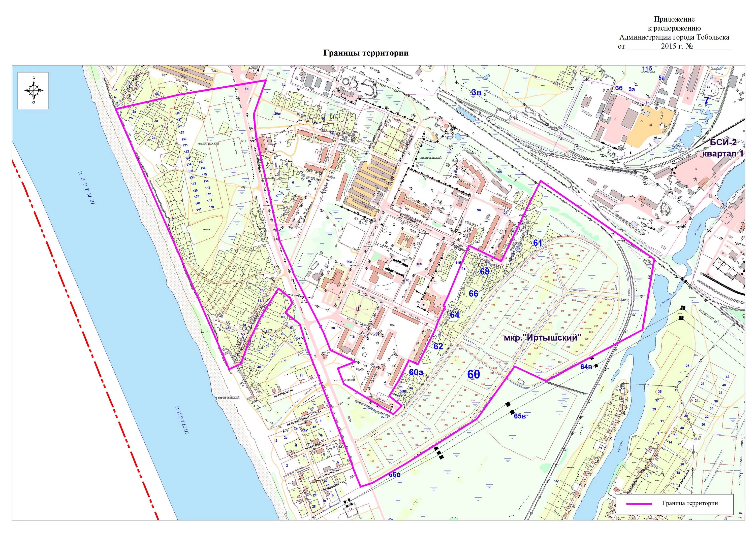Image resolution: width=756 pixels, height=534 pixels.
Task: Click the '65в' marker label
Action: 520,416
